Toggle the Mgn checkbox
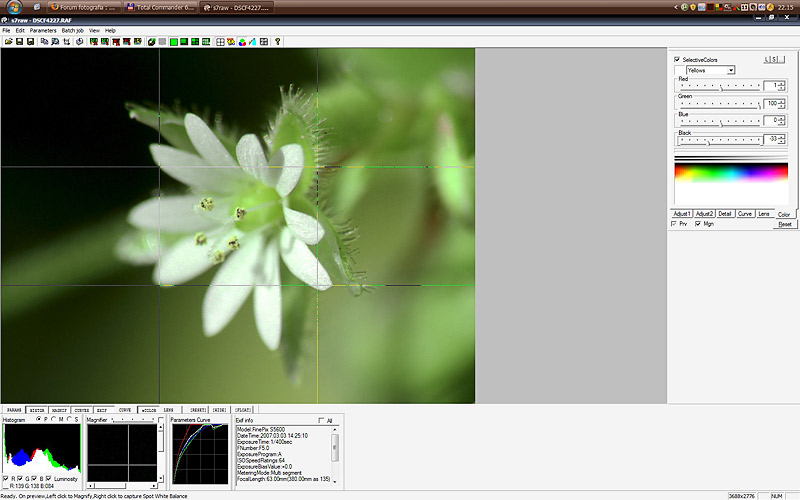This screenshot has width=800, height=500. [x=698, y=223]
